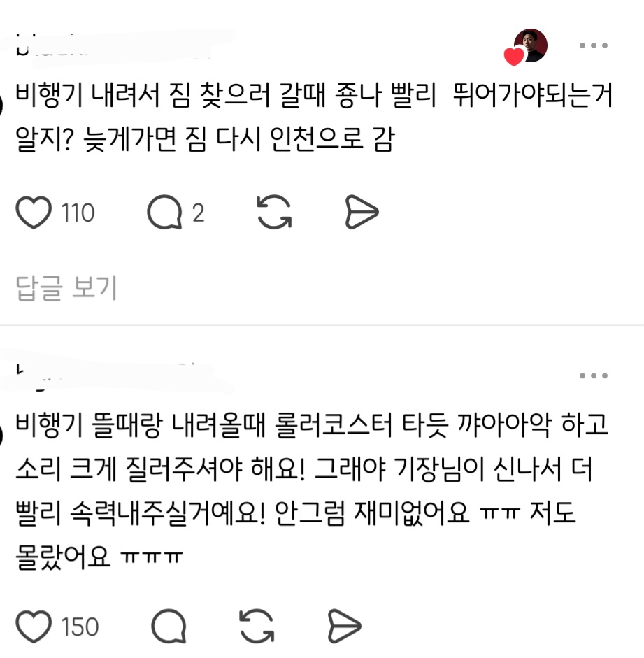The width and height of the screenshot is (644, 658).
Task: Open the liker's avatar with red heart
Action: (530, 45)
